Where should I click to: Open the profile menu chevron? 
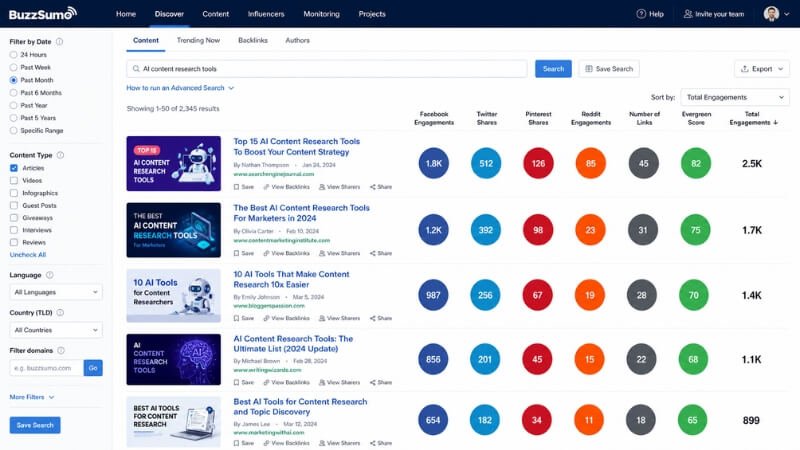[x=786, y=14]
